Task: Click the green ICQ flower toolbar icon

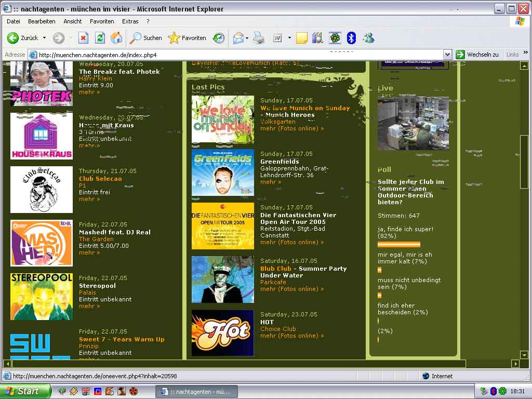Action: pos(335,38)
